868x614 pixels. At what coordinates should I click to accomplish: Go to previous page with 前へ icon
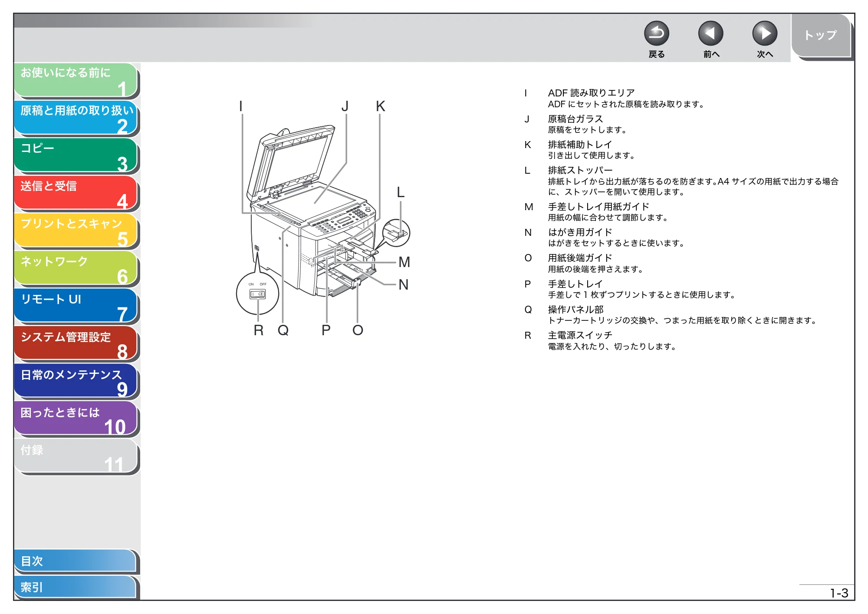(710, 33)
